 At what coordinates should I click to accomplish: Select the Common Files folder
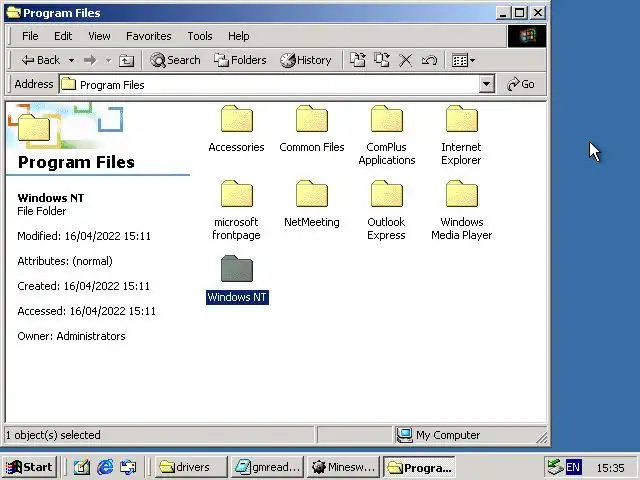click(311, 129)
